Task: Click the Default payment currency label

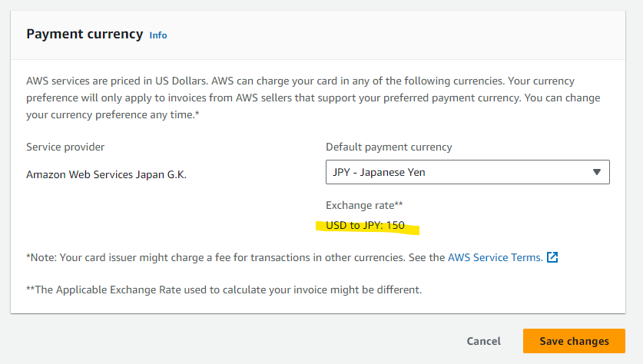Action: 389,147
